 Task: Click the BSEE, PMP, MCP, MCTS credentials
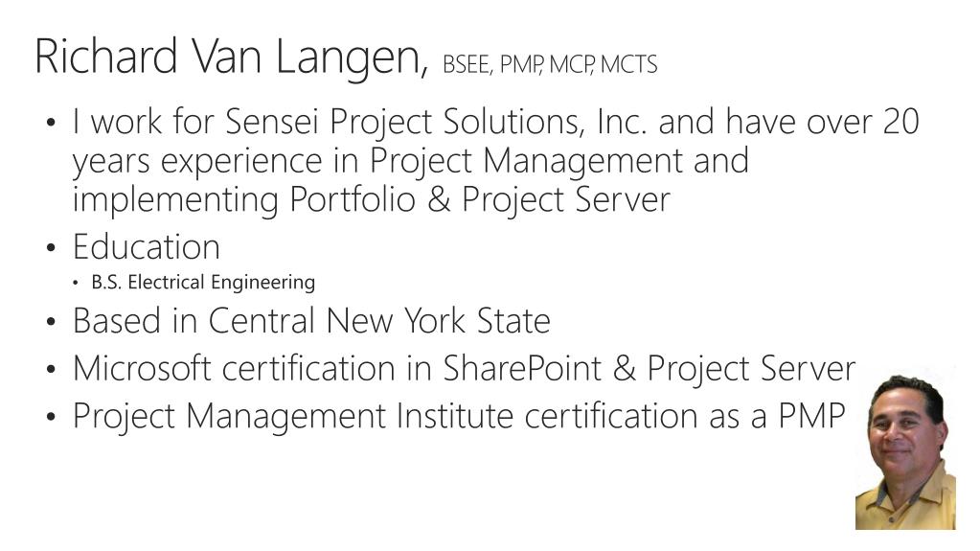[x=550, y=64]
